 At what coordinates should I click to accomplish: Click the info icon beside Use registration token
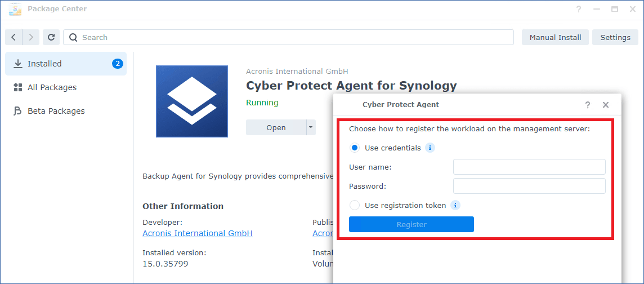pos(455,205)
